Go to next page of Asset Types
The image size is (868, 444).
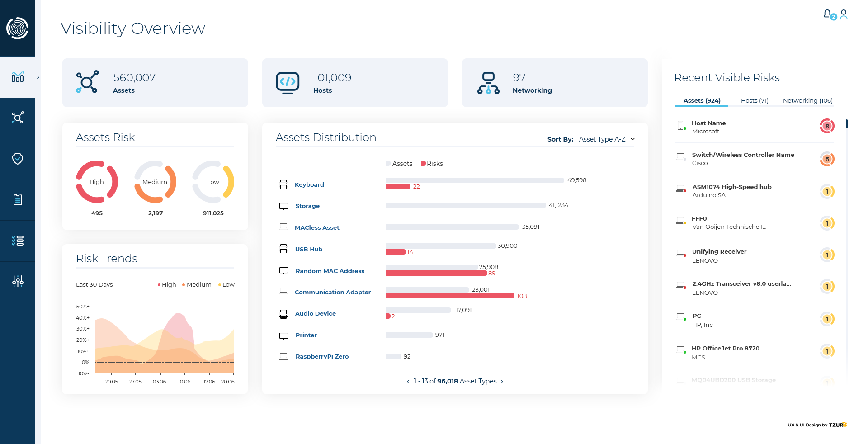[502, 382]
